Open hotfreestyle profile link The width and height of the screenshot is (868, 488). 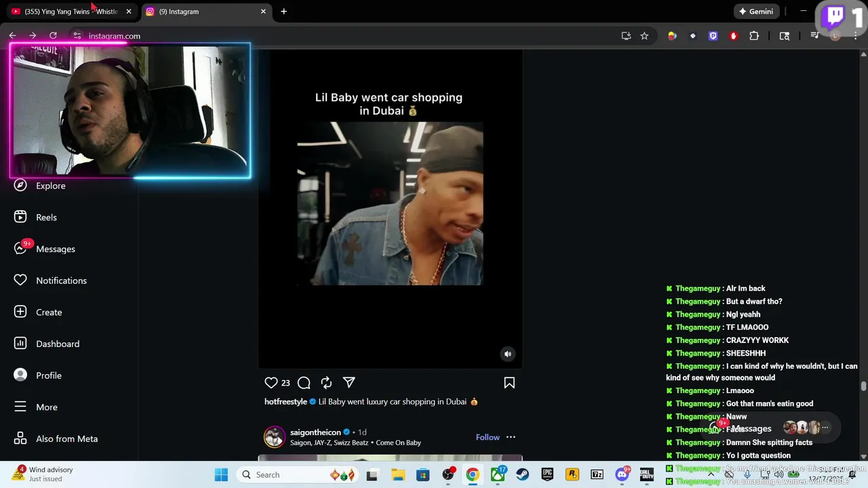(x=285, y=401)
